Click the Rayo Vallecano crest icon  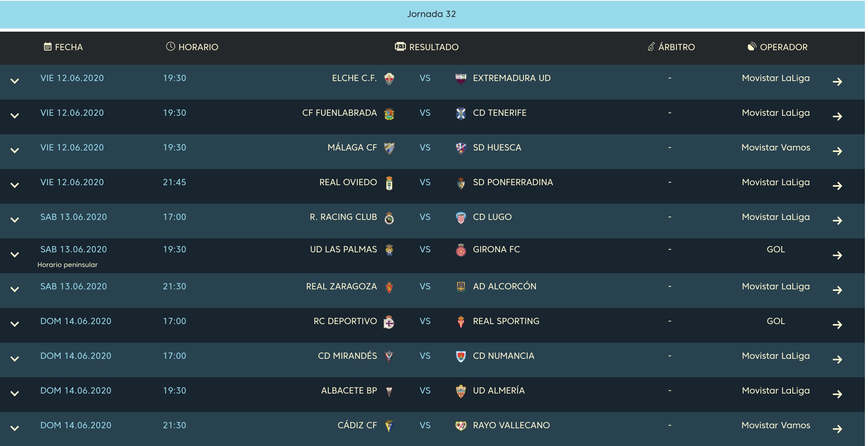coord(461,426)
